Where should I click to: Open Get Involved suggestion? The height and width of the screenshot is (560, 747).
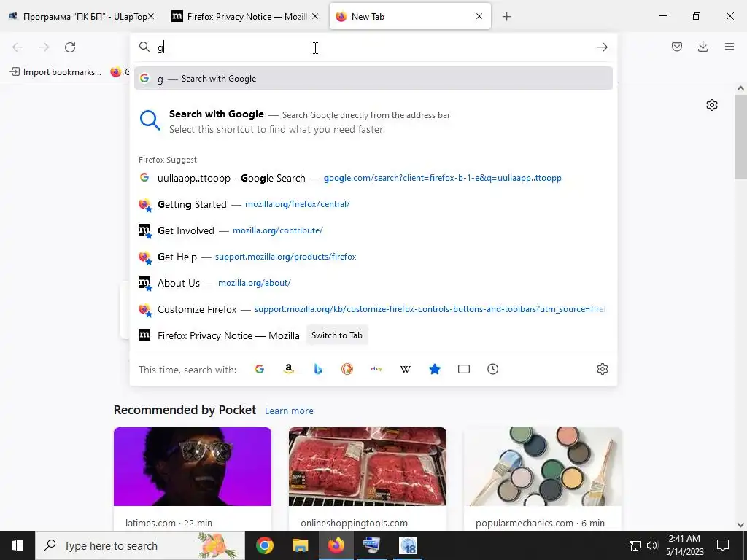[373, 230]
